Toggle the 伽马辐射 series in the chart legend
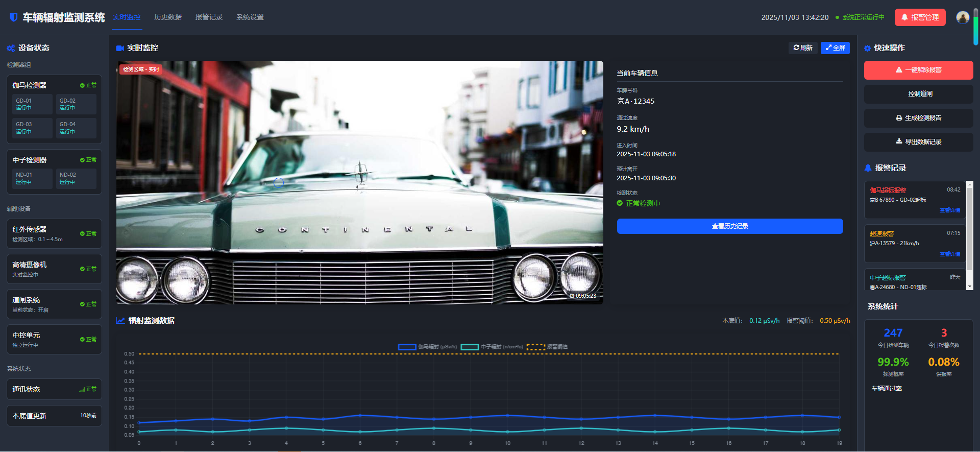 (x=428, y=347)
